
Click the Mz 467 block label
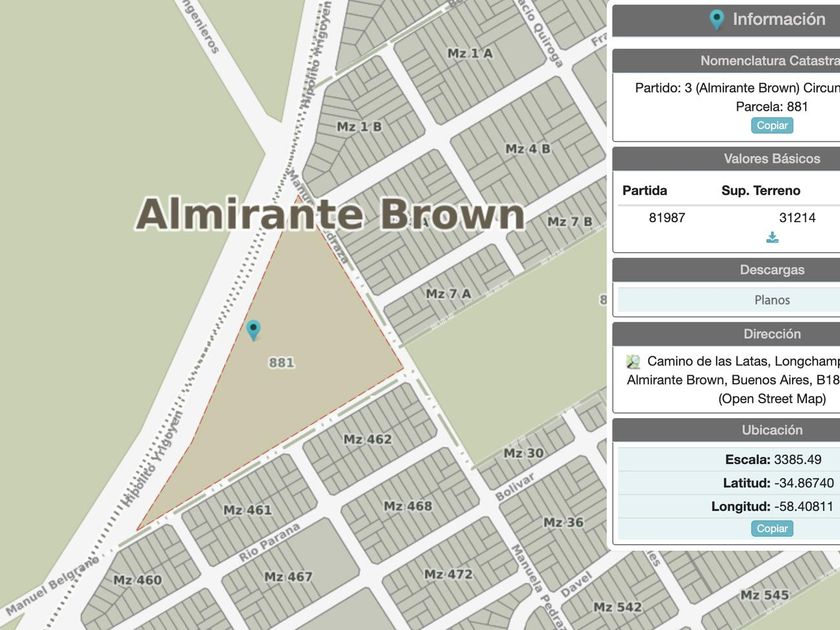tap(288, 577)
